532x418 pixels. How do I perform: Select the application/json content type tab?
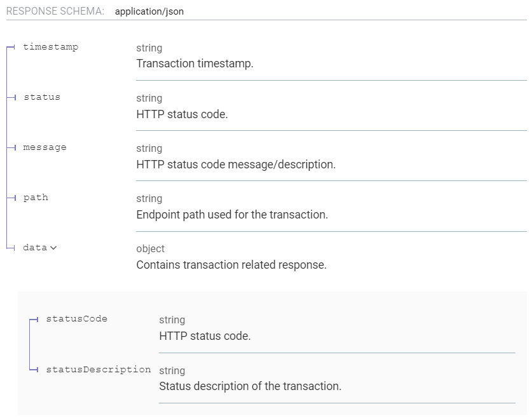(x=148, y=11)
